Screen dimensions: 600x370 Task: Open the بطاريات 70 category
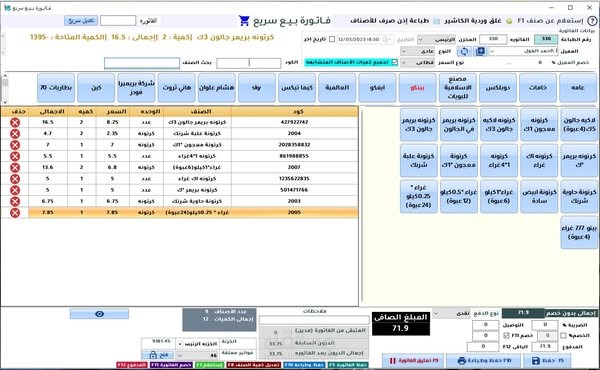click(x=56, y=88)
